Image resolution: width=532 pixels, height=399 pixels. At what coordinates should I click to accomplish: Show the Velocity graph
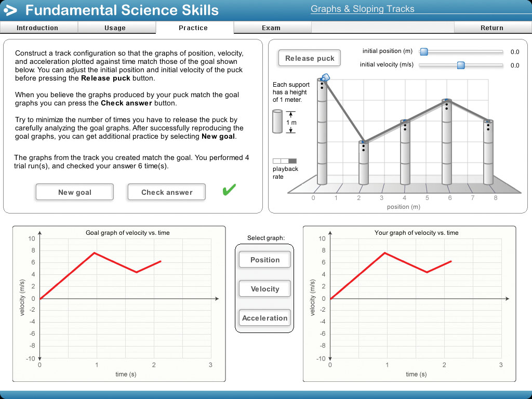click(x=264, y=288)
